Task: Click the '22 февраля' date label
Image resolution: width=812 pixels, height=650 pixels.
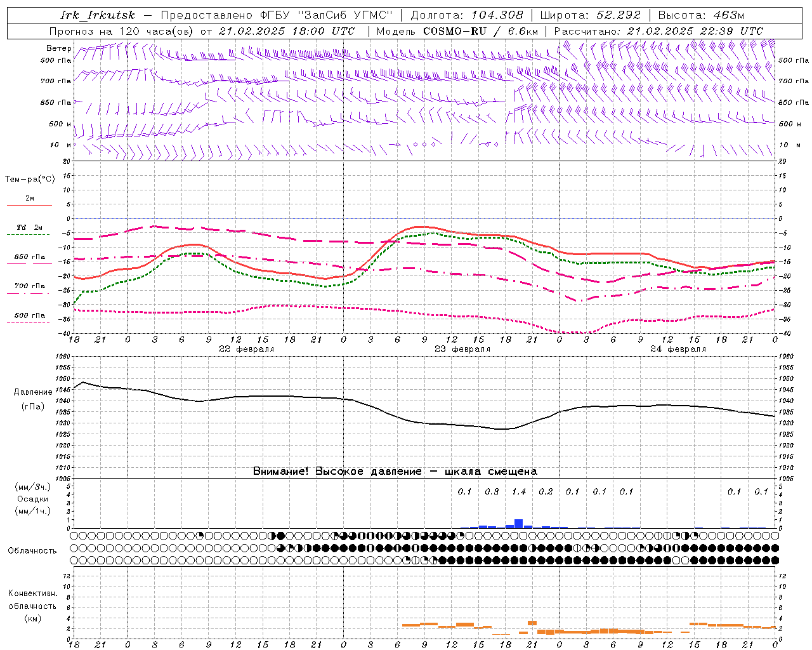Action: tap(247, 349)
